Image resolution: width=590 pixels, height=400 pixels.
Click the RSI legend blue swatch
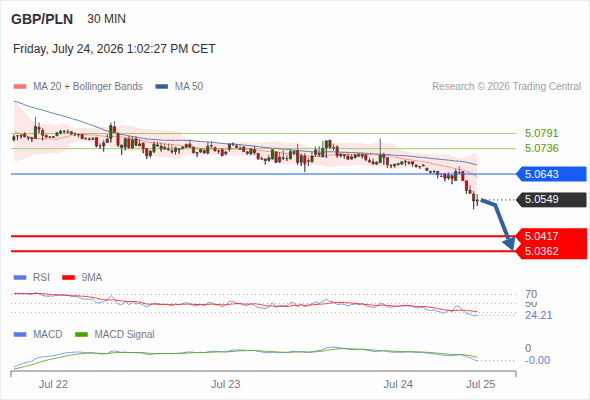click(x=20, y=278)
